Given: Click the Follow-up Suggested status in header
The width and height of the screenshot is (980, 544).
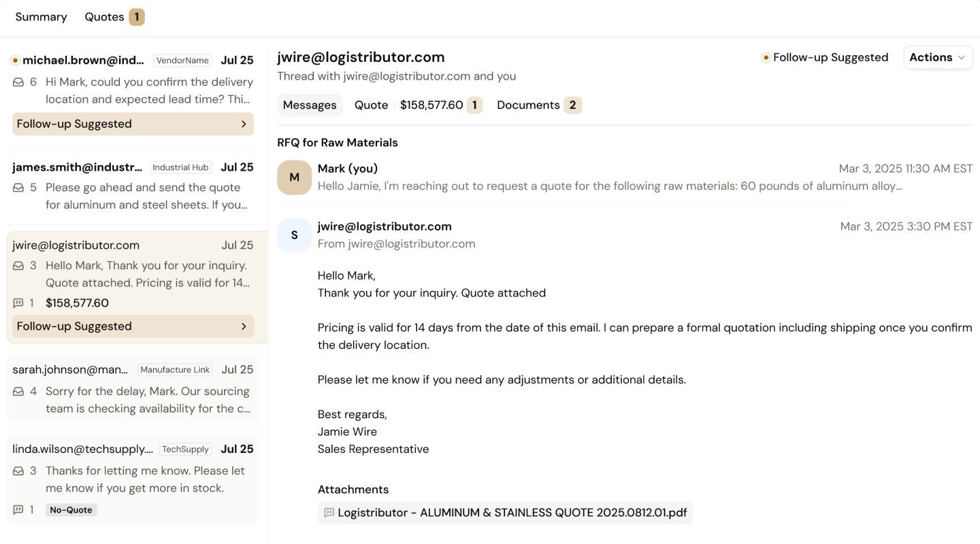Looking at the screenshot, I should click(824, 58).
